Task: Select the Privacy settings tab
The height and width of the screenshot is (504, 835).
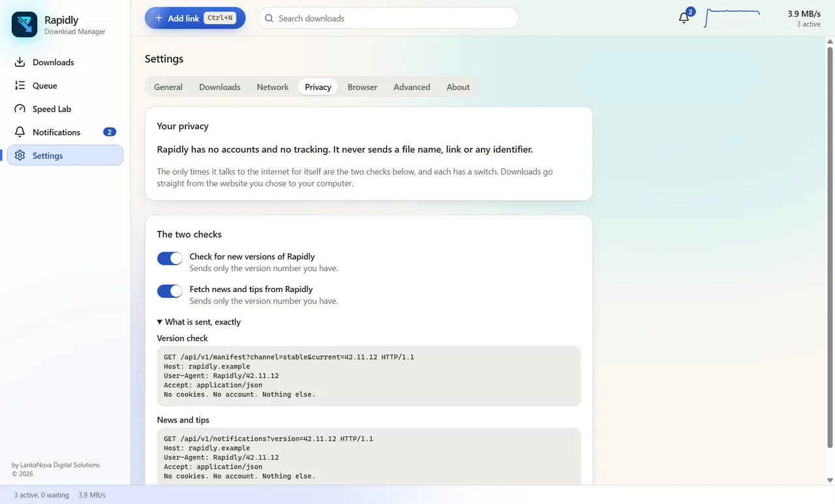Action: click(x=318, y=87)
